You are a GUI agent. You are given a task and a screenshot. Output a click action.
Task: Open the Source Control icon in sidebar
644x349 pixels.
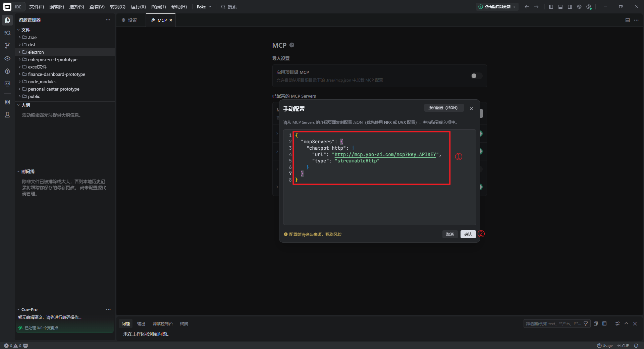pos(7,45)
